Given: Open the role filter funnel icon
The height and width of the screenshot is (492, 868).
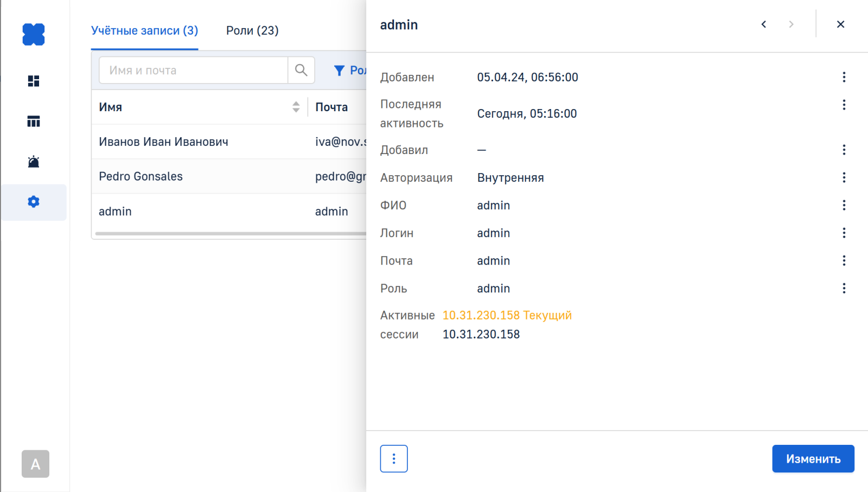Looking at the screenshot, I should click(x=340, y=71).
